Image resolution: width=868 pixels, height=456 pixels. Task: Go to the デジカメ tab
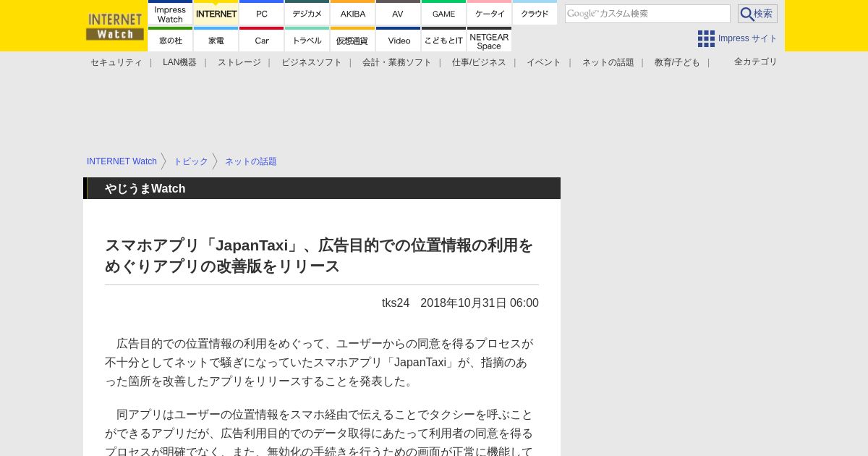(x=307, y=12)
